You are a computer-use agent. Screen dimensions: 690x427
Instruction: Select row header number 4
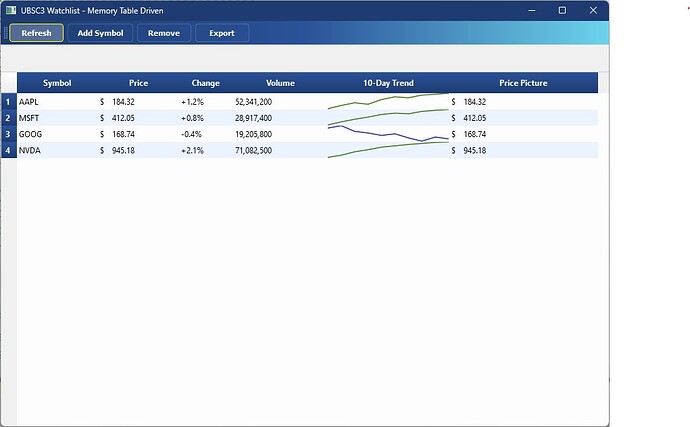click(x=8, y=151)
